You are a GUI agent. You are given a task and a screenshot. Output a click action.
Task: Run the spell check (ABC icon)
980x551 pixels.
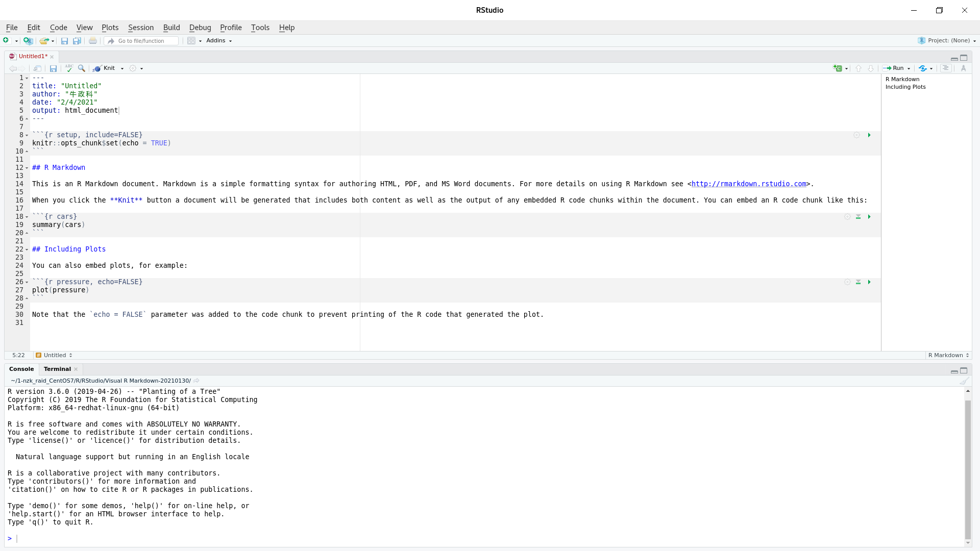[x=69, y=68]
